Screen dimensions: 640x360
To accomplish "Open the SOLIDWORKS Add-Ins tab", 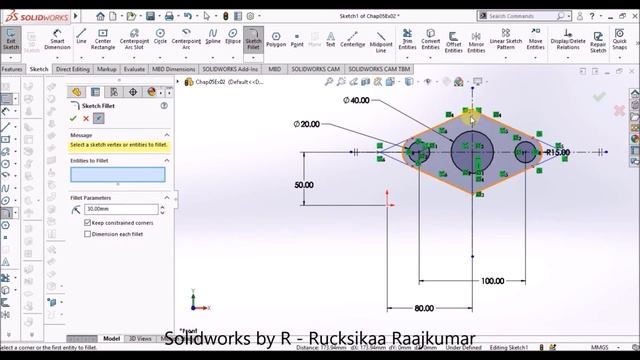I will [230, 69].
